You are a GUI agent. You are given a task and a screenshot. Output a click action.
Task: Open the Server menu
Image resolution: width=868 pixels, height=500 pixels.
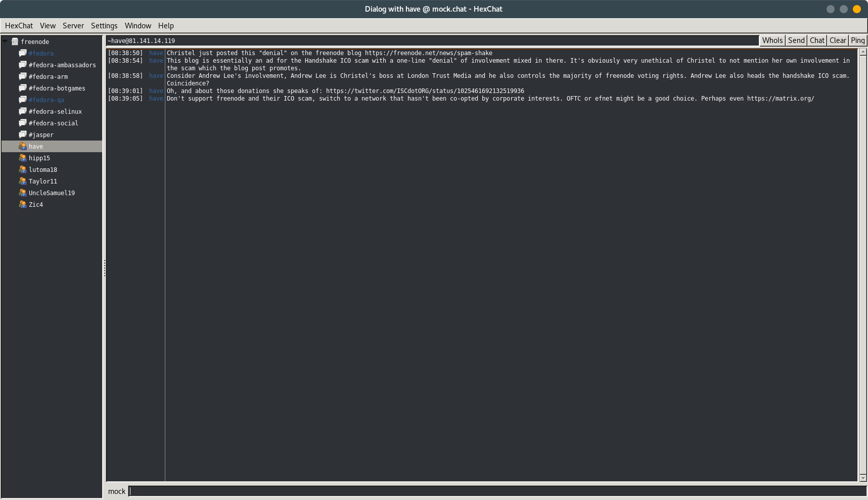(73, 26)
